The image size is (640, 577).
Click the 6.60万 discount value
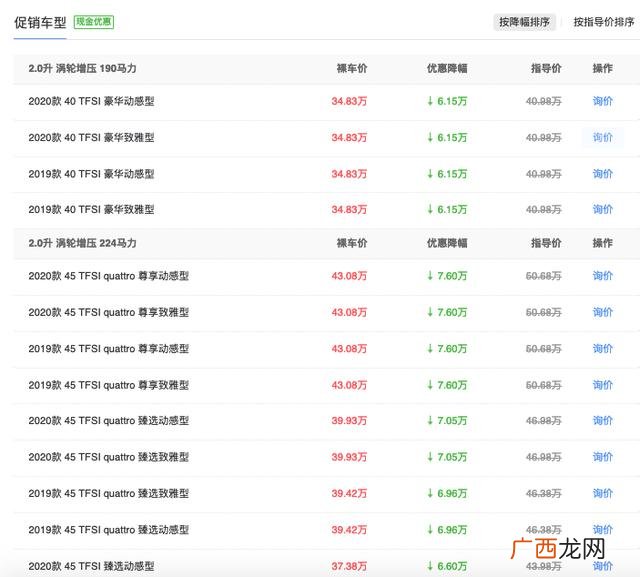[447, 566]
